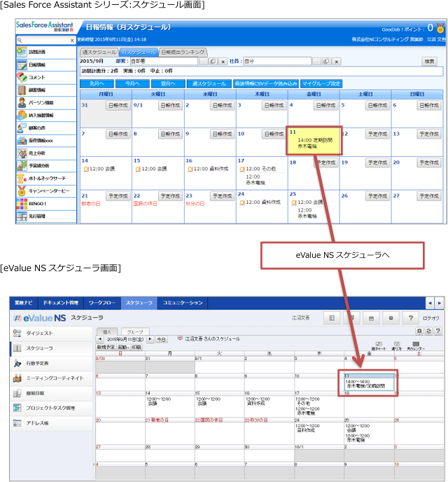Click the eValue NS help question mark button
448x482 pixels.
411,318
